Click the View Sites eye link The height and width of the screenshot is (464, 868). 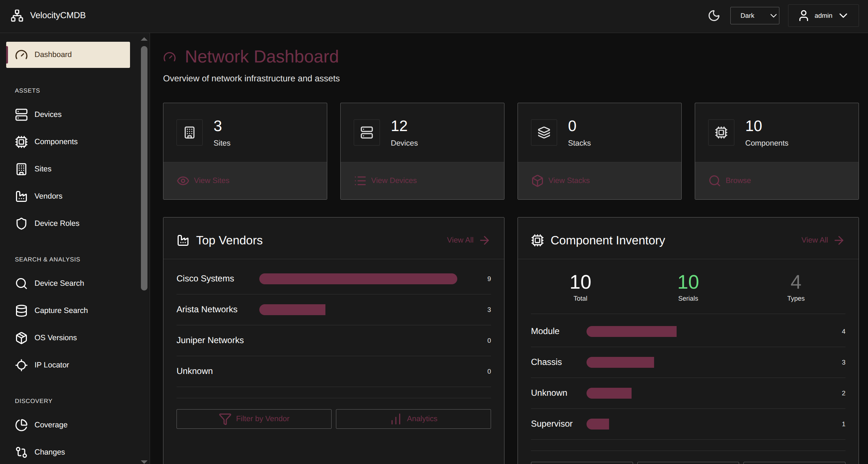tap(203, 180)
